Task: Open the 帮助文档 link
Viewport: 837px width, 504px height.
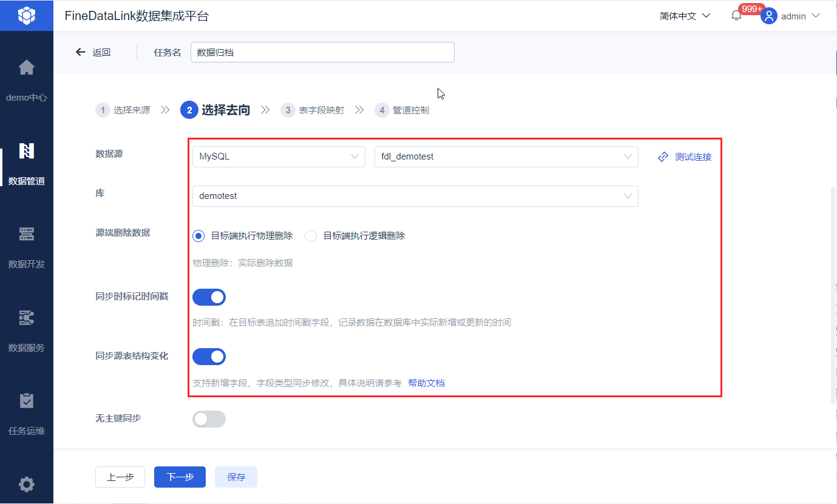Action: pos(426,383)
